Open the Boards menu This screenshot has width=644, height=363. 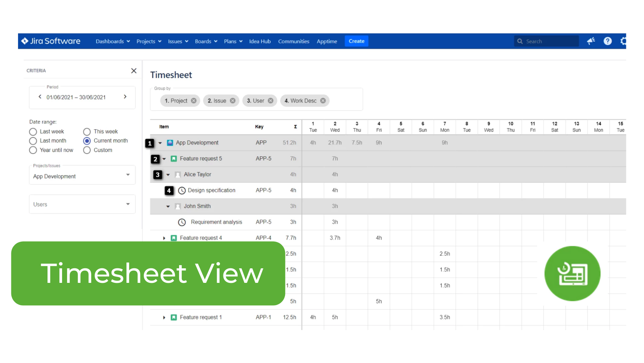206,41
